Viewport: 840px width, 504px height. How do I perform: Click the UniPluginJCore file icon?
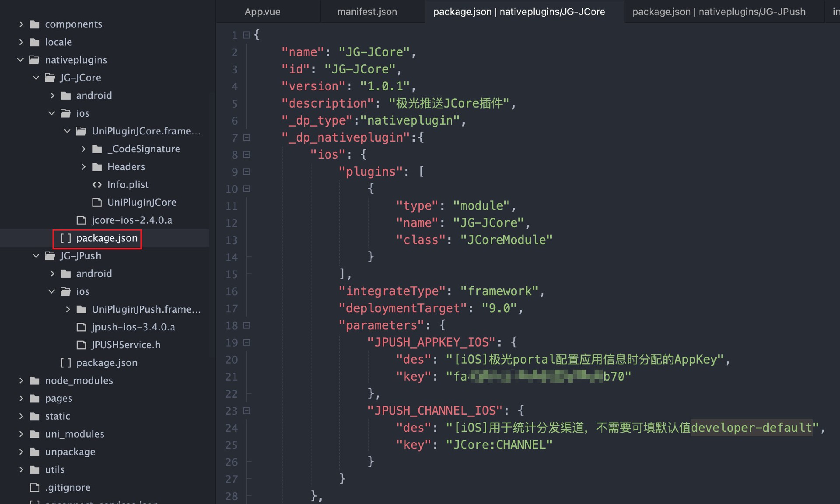(x=97, y=202)
